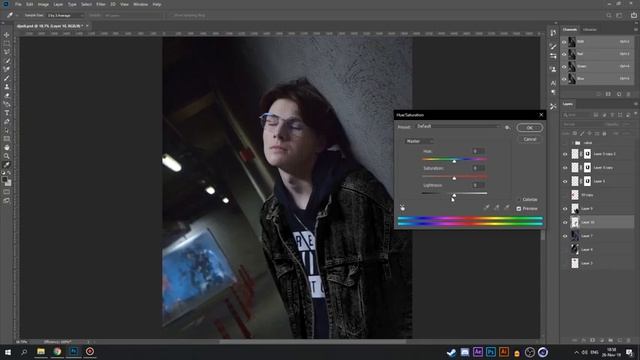Create new channel icon
This screenshot has height=360, width=640.
pyautogui.click(x=619, y=94)
